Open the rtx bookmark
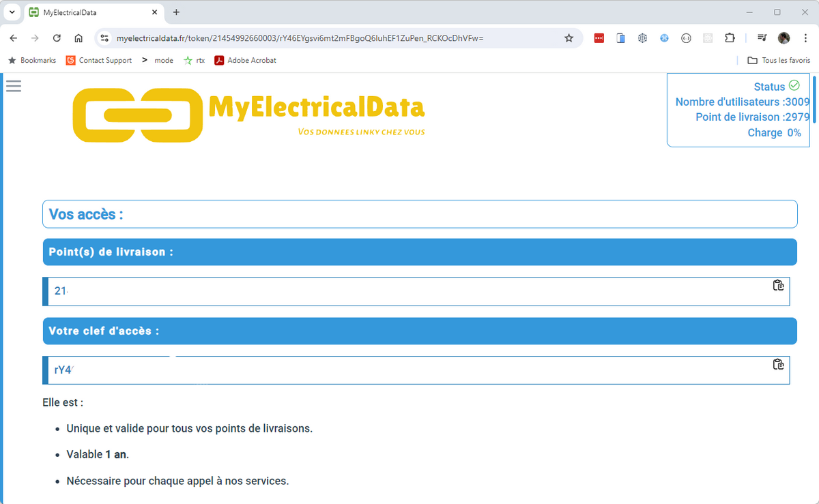The width and height of the screenshot is (819, 504). (x=195, y=60)
